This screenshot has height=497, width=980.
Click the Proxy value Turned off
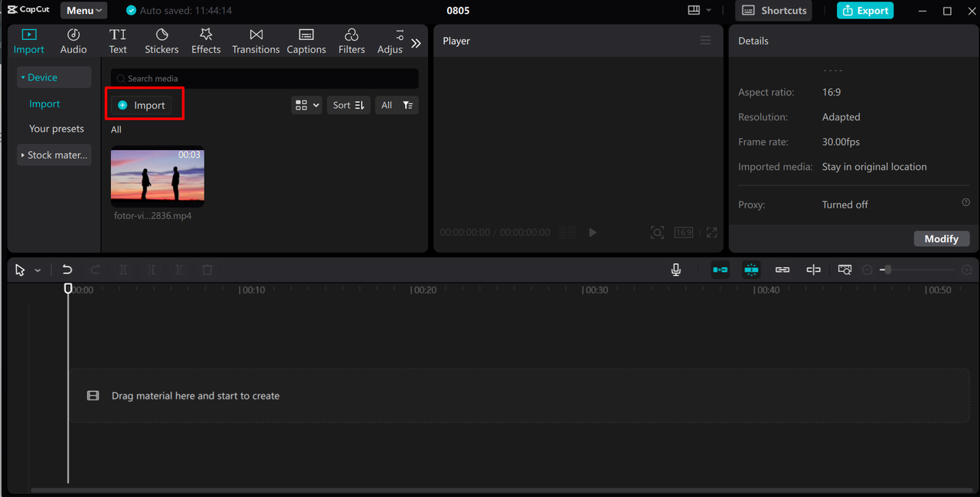(845, 205)
